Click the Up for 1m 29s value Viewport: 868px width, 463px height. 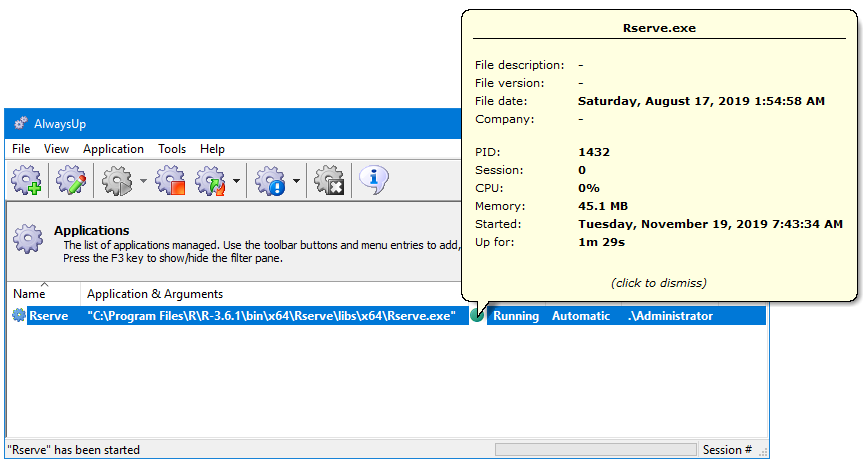[602, 243]
